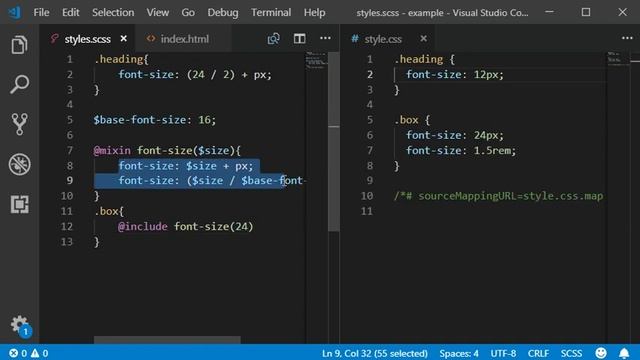Click the Open Changes icon in left editor

pyautogui.click(x=273, y=39)
